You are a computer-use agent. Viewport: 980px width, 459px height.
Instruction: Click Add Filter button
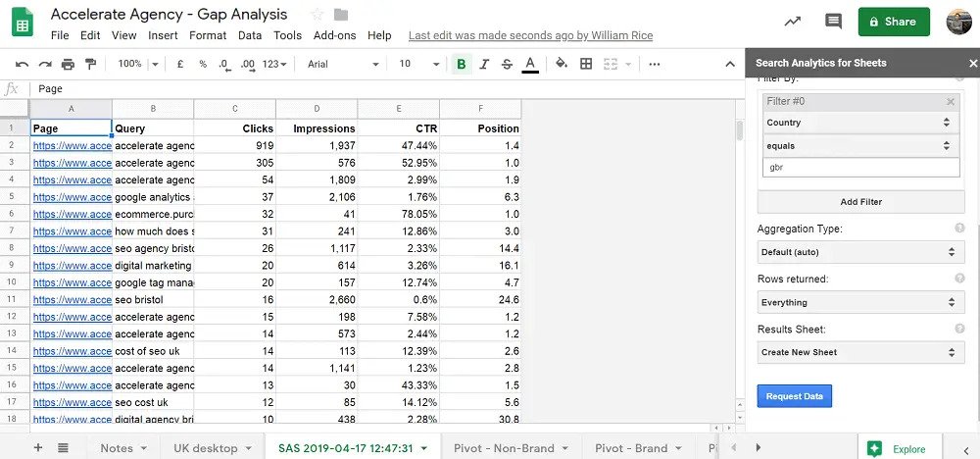(860, 202)
